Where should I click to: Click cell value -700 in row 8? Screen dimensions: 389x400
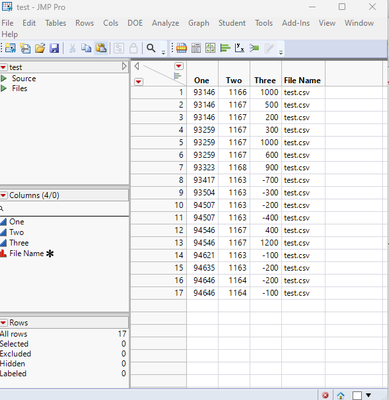tap(270, 180)
